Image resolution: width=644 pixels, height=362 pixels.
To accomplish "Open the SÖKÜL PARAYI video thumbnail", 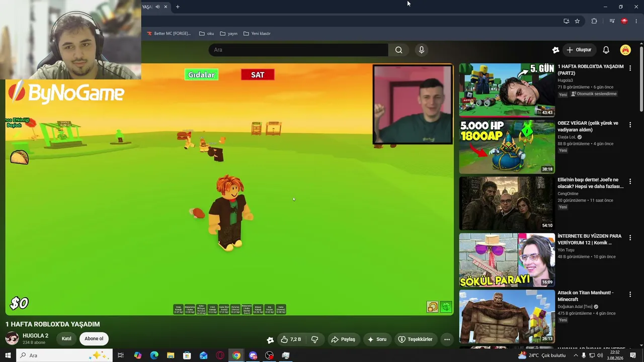I will pyautogui.click(x=507, y=260).
